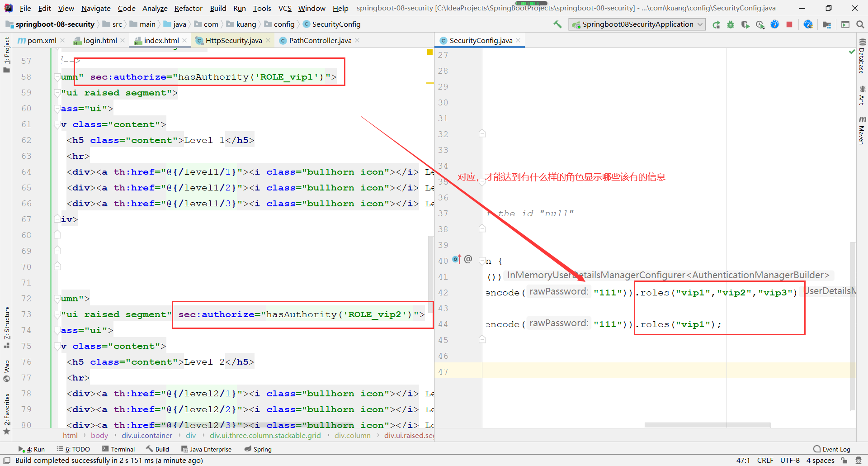868x466 pixels.
Task: Switch to the pom.xml tab
Action: click(x=42, y=40)
